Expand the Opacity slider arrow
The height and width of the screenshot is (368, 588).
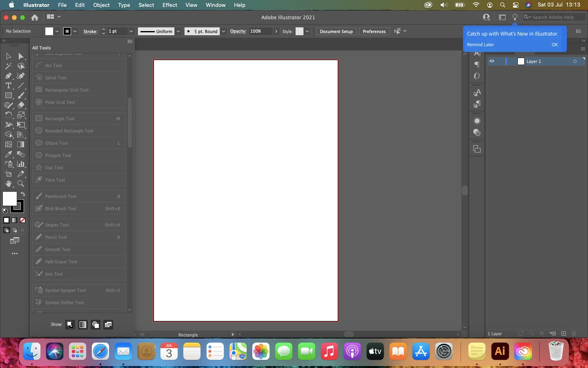tap(276, 31)
